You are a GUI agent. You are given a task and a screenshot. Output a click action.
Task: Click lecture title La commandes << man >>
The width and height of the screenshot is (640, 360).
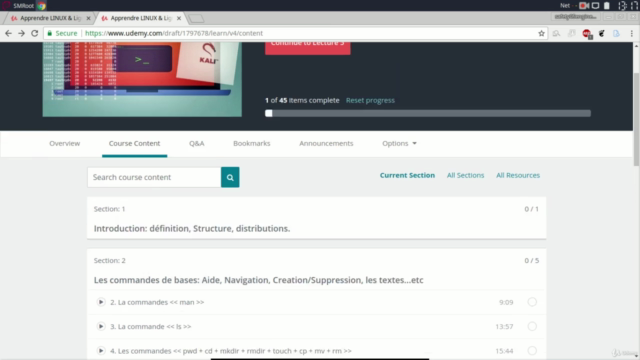(x=157, y=302)
